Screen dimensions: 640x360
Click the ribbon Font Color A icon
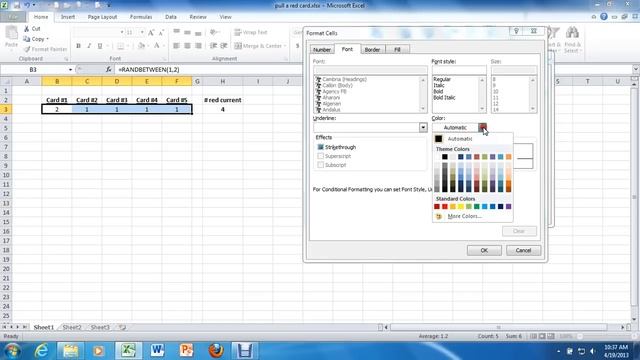(x=157, y=46)
